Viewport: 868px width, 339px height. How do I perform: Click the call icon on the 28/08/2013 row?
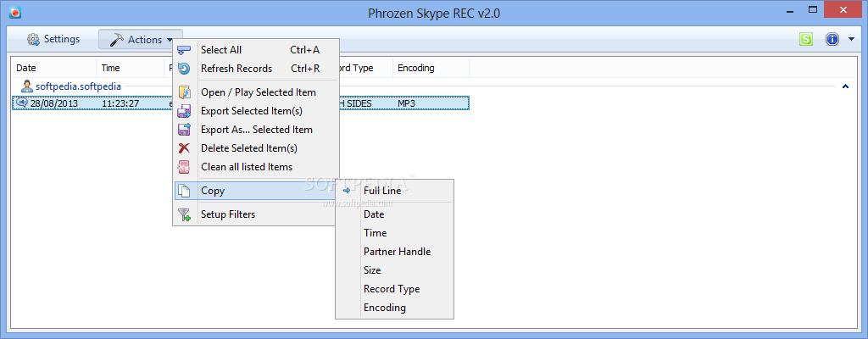tap(22, 103)
